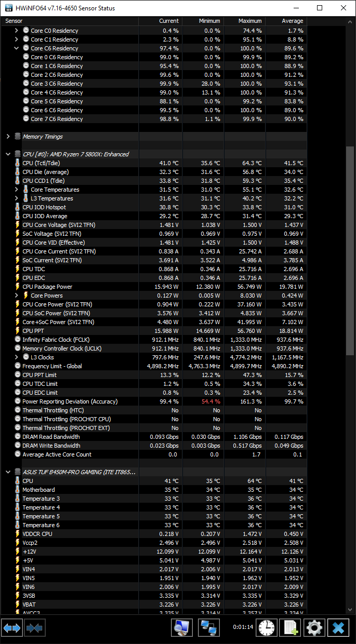Select the +5V row
Screen dimensions: 356x644
pyautogui.click(x=154, y=560)
